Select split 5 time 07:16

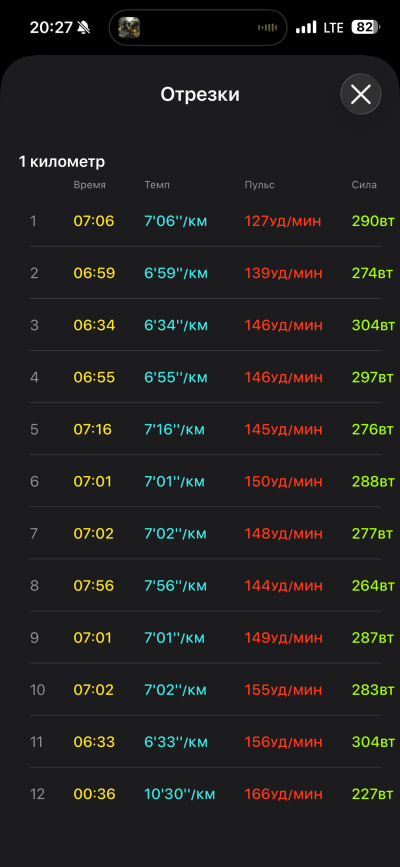tap(93, 430)
